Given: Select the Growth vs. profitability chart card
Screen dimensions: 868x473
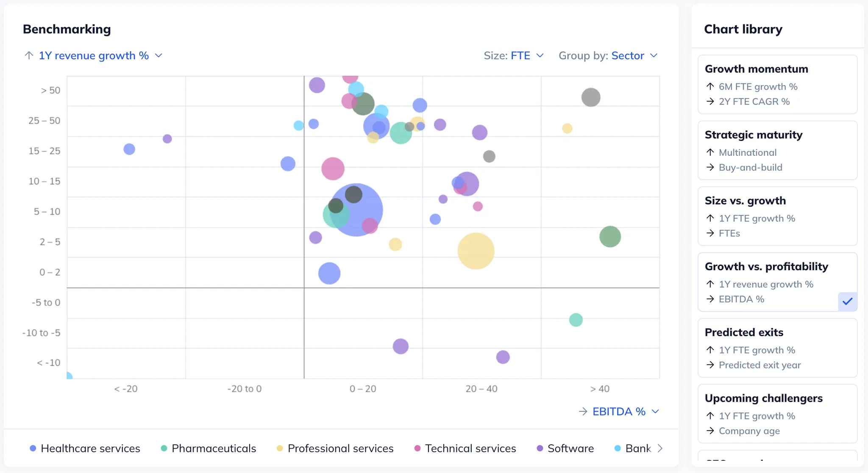Looking at the screenshot, I should pyautogui.click(x=777, y=282).
